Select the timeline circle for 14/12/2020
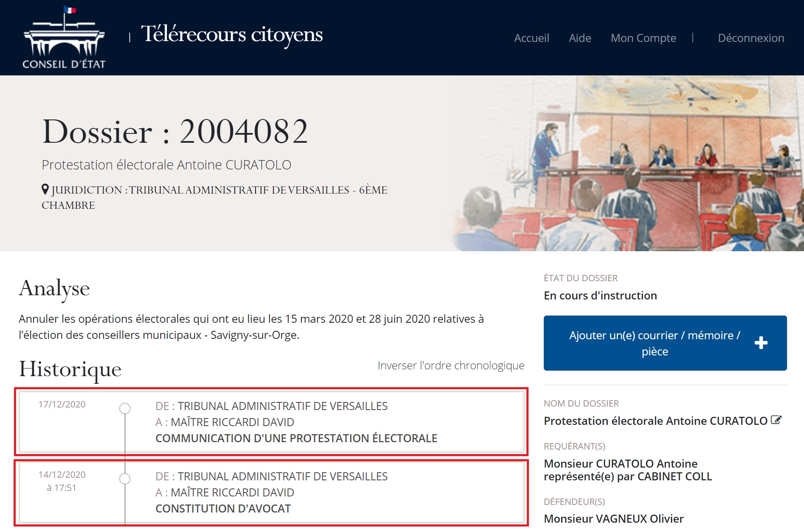The image size is (804, 532). pos(125,479)
